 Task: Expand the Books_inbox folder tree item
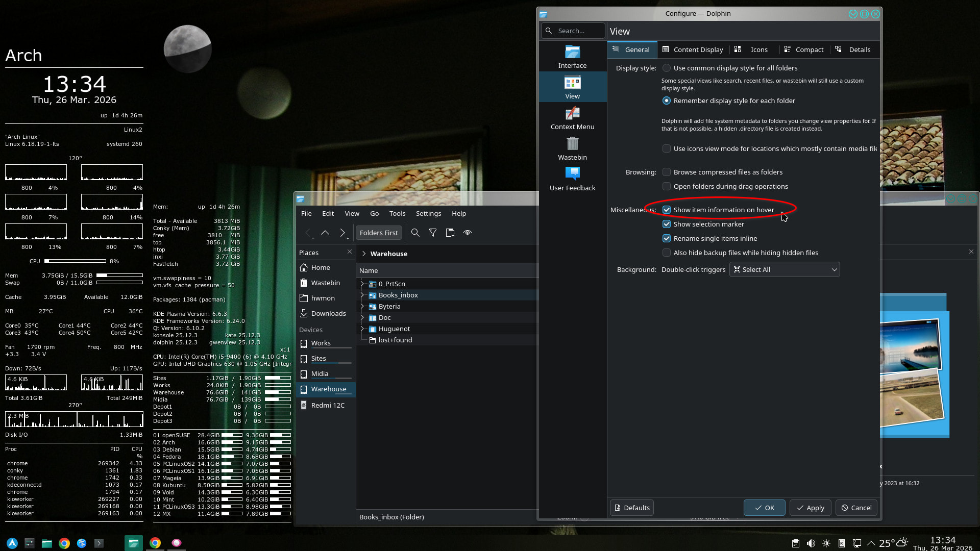click(362, 295)
